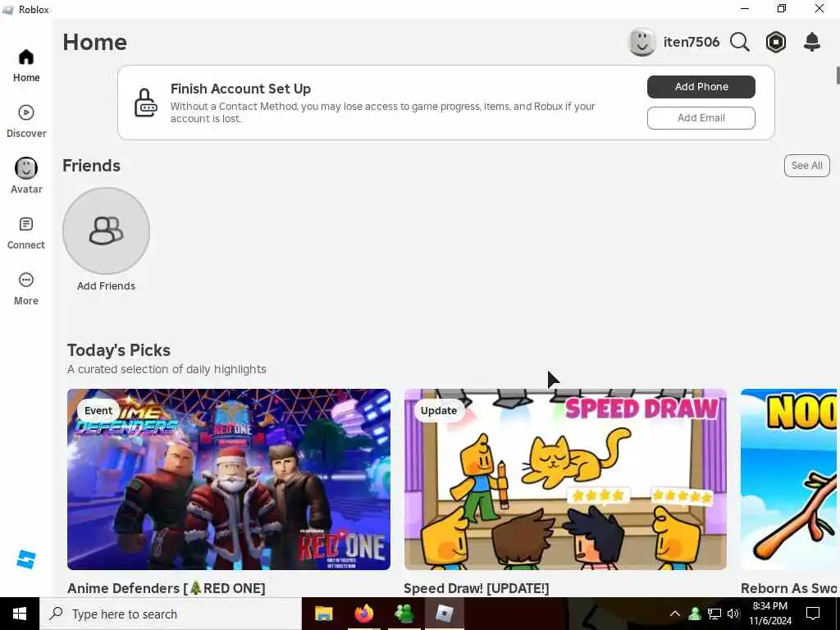
Task: Click the network tray icon
Action: point(714,614)
